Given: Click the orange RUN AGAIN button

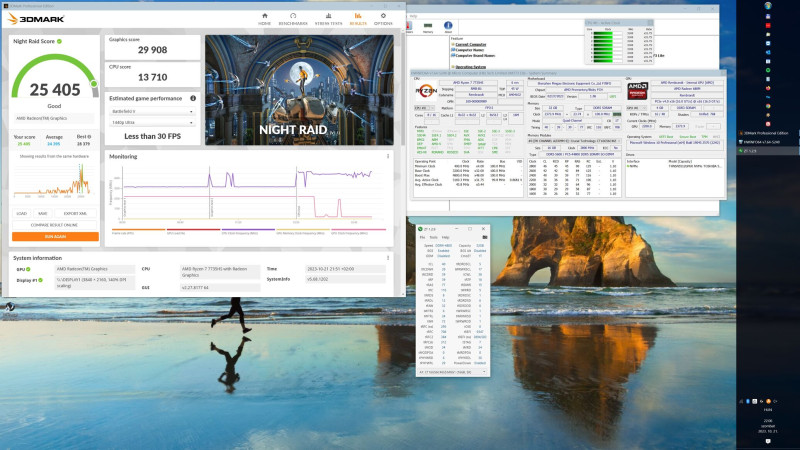Looking at the screenshot, I should pyautogui.click(x=55, y=237).
